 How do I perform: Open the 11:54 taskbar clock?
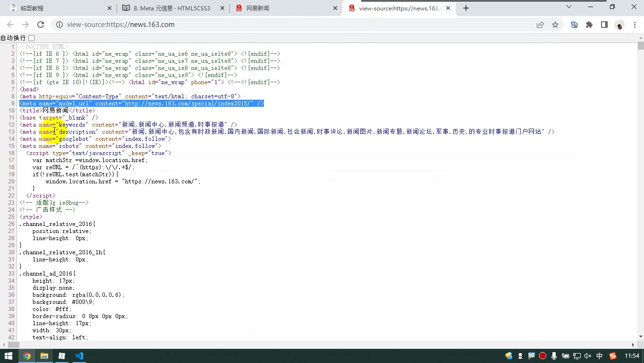tap(632, 356)
